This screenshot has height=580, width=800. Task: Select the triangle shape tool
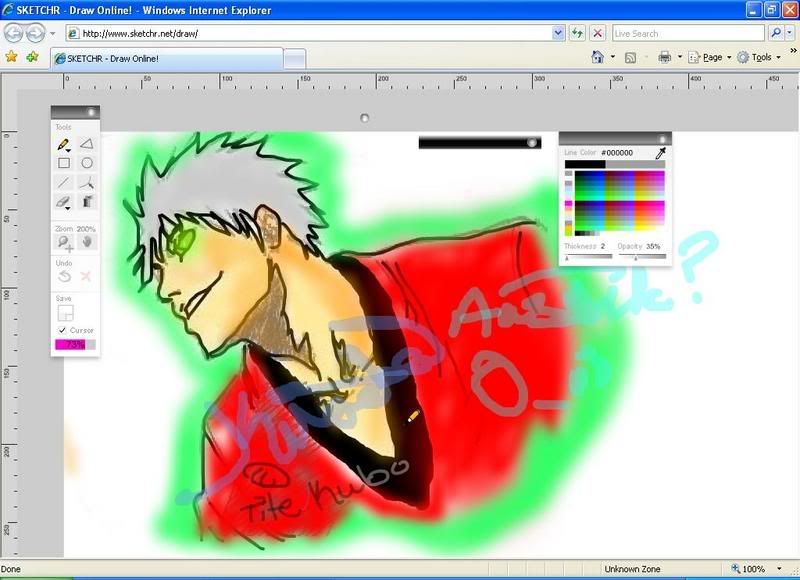click(x=87, y=144)
